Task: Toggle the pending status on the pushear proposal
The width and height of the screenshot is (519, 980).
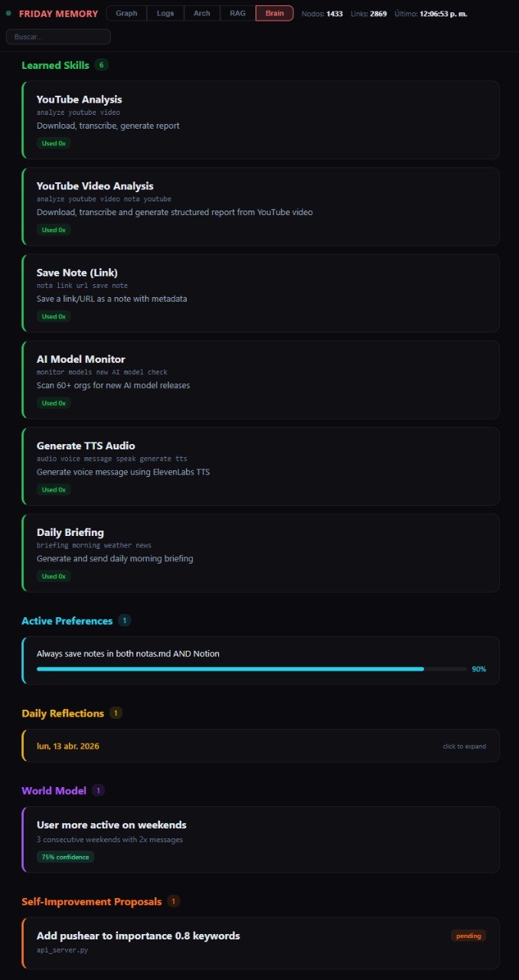Action: click(x=468, y=935)
